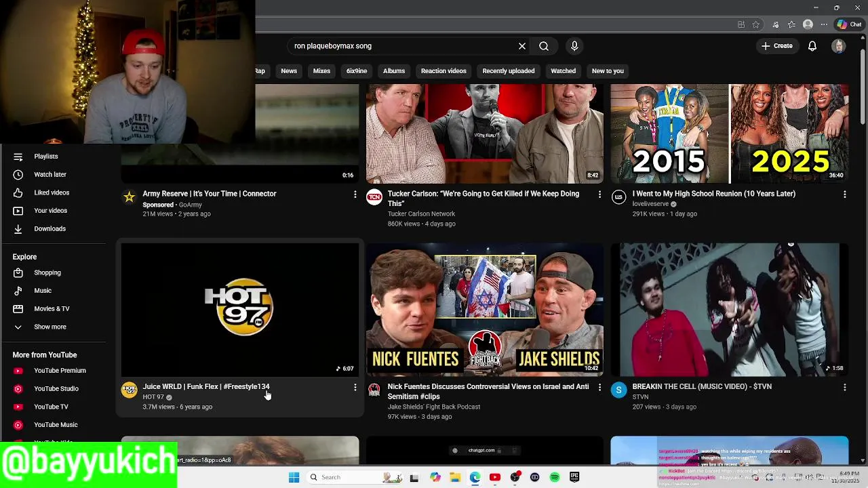Favorite this page with star icon
Image resolution: width=868 pixels, height=488 pixels.
point(756,24)
